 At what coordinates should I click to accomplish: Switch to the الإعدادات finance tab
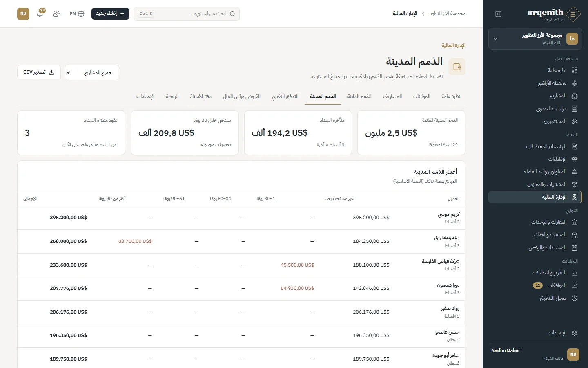[145, 96]
